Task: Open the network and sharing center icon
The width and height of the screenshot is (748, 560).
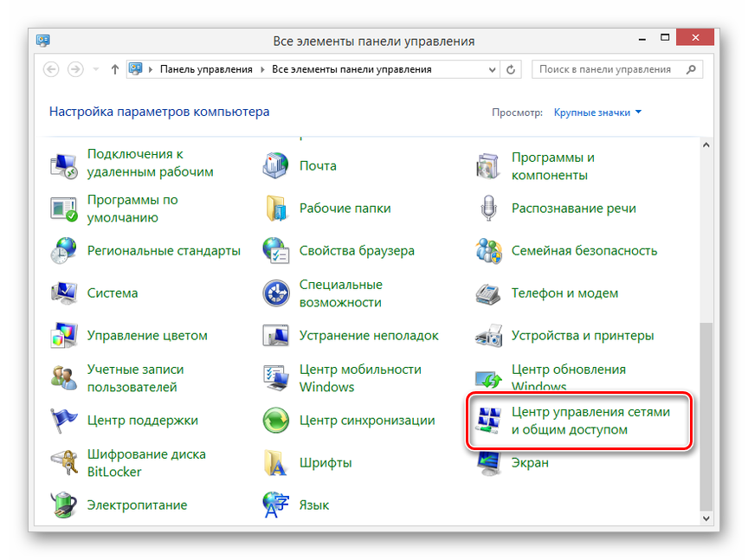Action: (488, 421)
